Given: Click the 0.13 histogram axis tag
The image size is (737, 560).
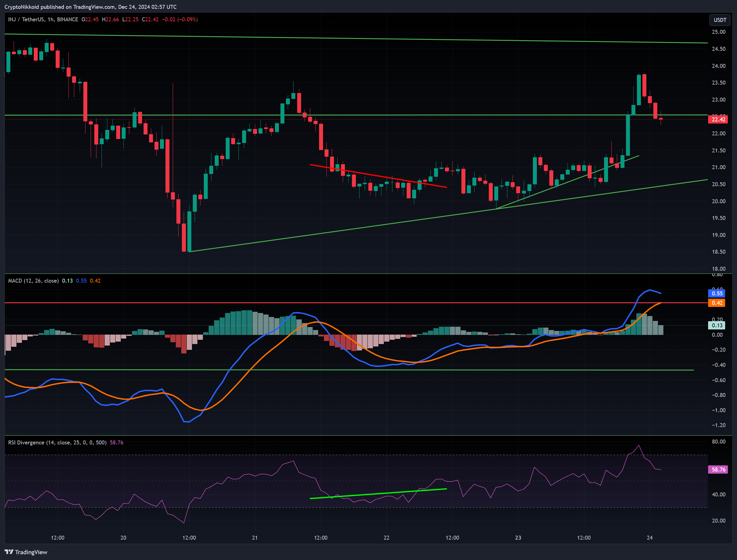Looking at the screenshot, I should [717, 325].
